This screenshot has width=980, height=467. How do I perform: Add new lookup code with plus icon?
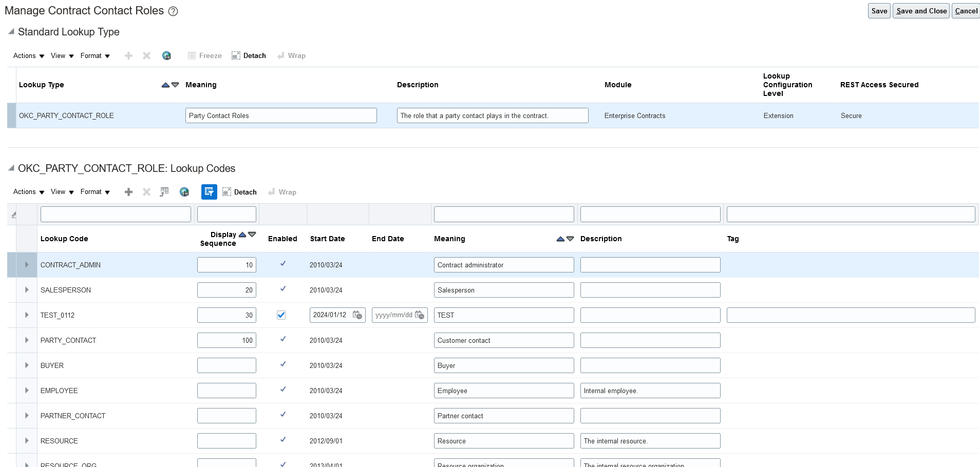click(129, 192)
